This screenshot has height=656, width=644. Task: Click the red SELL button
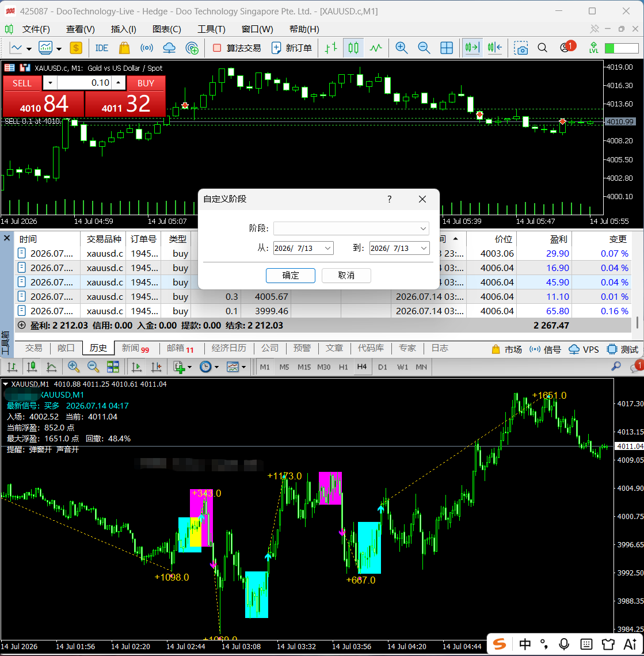(x=22, y=83)
